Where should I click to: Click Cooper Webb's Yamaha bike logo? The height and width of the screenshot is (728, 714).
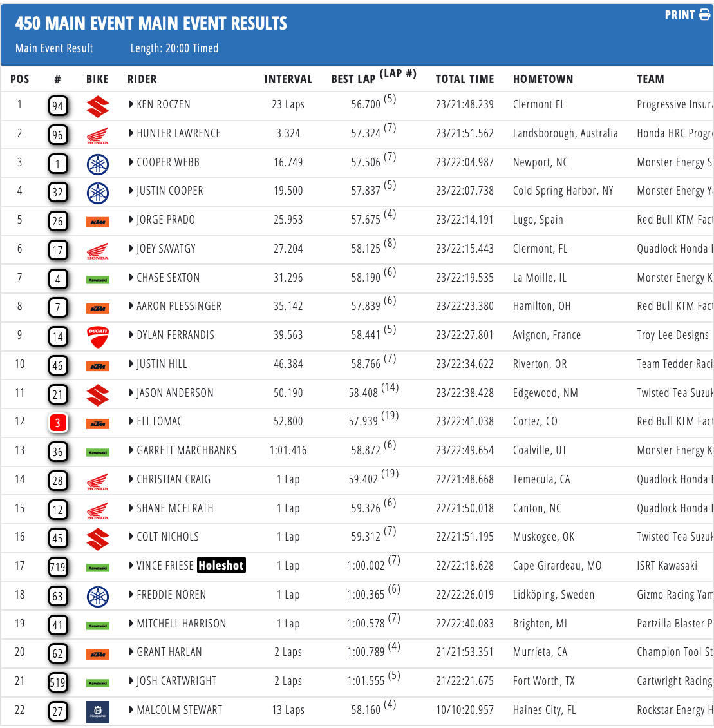(98, 164)
